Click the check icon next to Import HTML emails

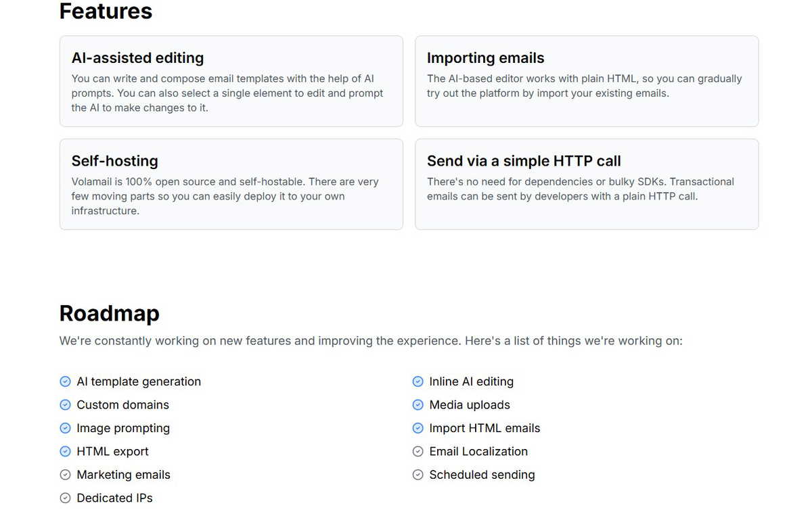pyautogui.click(x=418, y=428)
